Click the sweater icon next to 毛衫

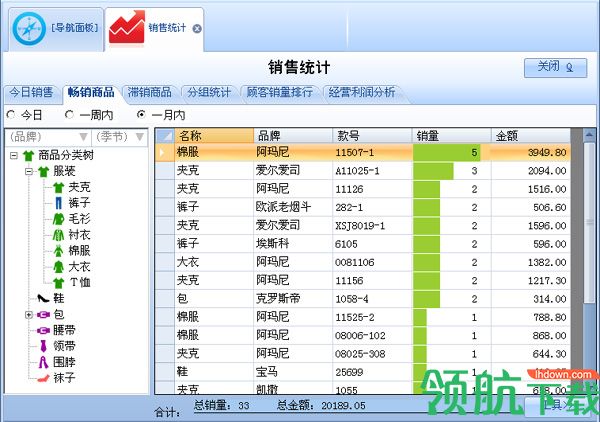(59, 219)
